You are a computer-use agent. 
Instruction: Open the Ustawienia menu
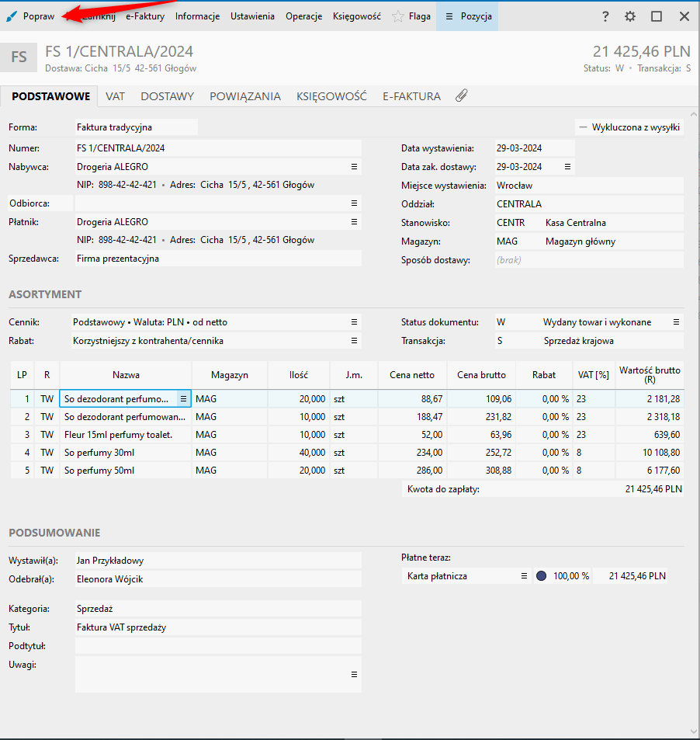point(252,16)
